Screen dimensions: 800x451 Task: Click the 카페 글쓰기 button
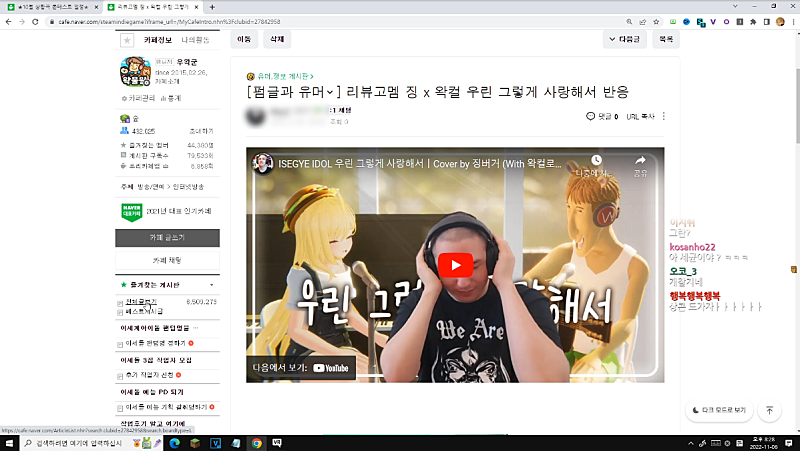click(166, 238)
